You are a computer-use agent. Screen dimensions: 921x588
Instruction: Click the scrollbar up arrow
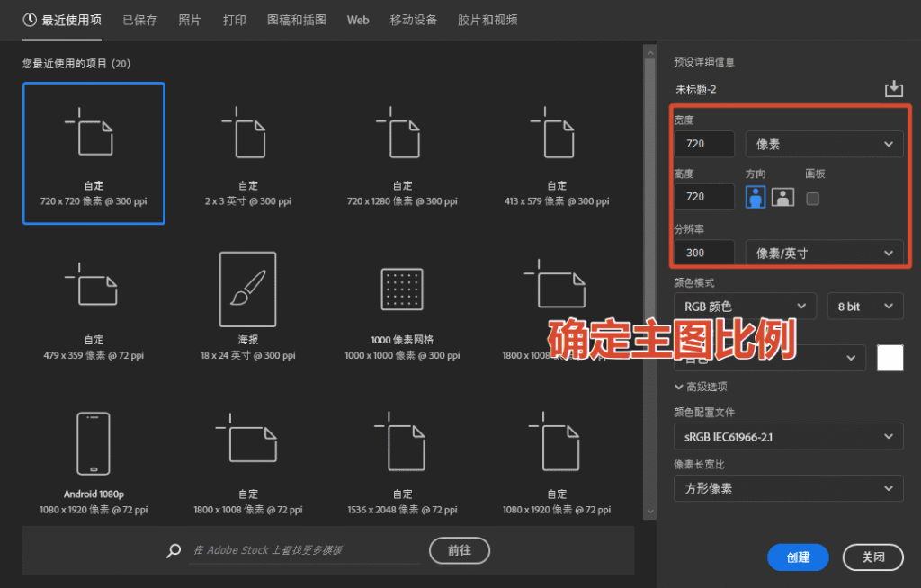(649, 53)
